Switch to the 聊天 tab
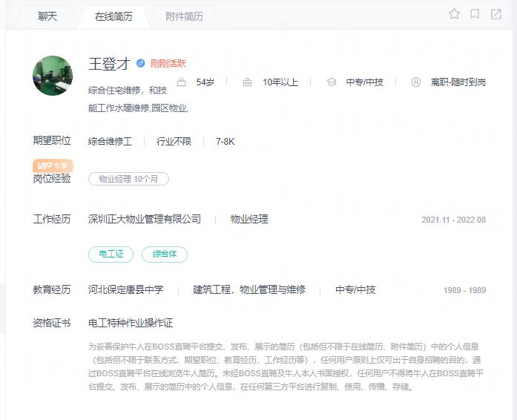This screenshot has width=517, height=420. coord(47,16)
